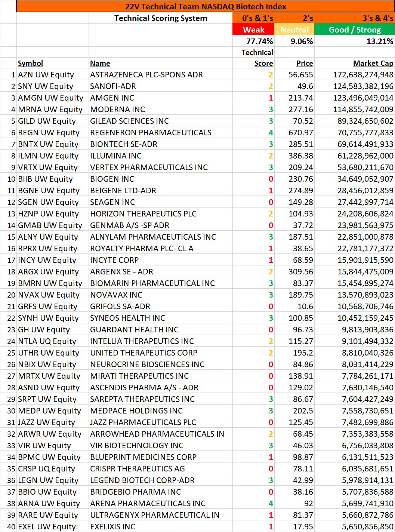
Task: Select 'BIOMARIN PHARMACEUTICAL INC' name cell
Action: [x=161, y=283]
